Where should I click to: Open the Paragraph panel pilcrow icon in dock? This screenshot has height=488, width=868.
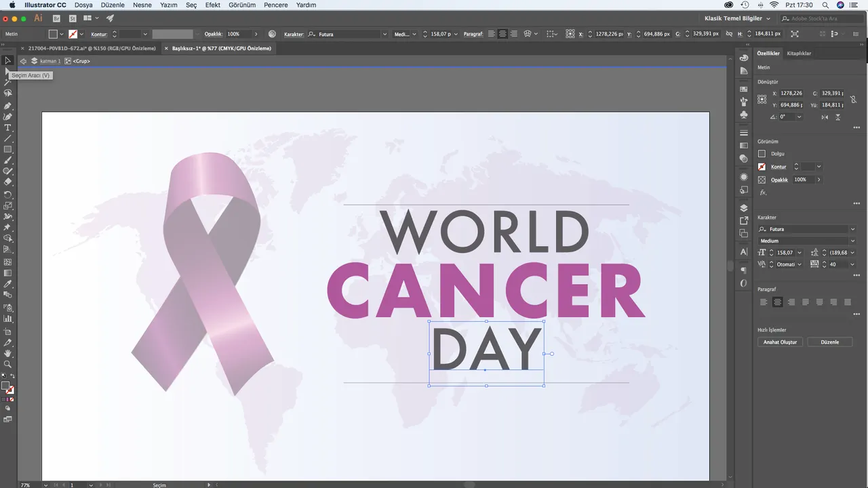point(744,270)
